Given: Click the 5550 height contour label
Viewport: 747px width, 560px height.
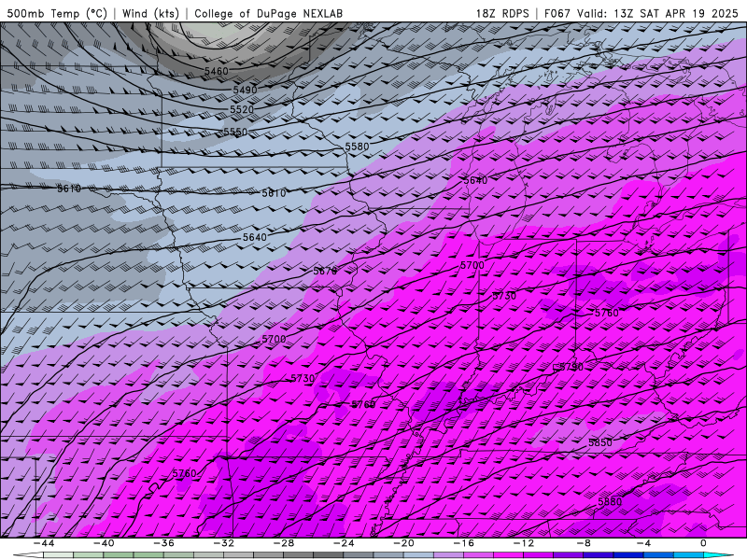Looking at the screenshot, I should point(236,132).
